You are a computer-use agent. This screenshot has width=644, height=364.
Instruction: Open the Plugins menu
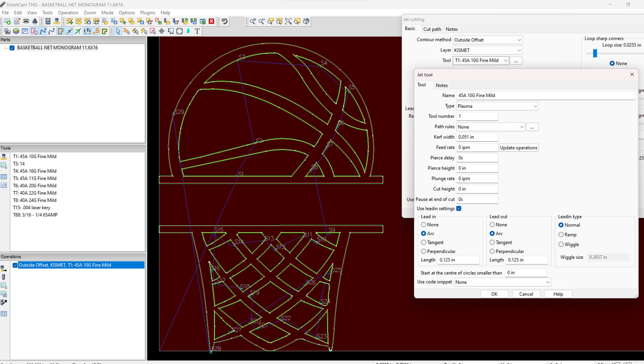pos(147,12)
